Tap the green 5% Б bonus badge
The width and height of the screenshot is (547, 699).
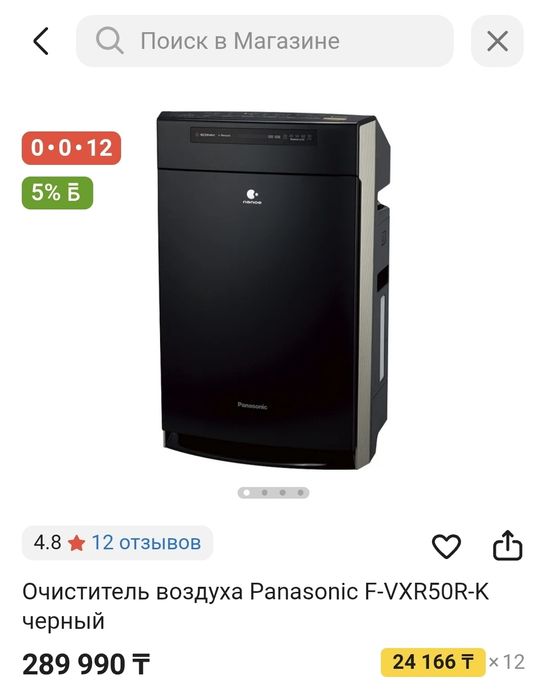coord(58,193)
